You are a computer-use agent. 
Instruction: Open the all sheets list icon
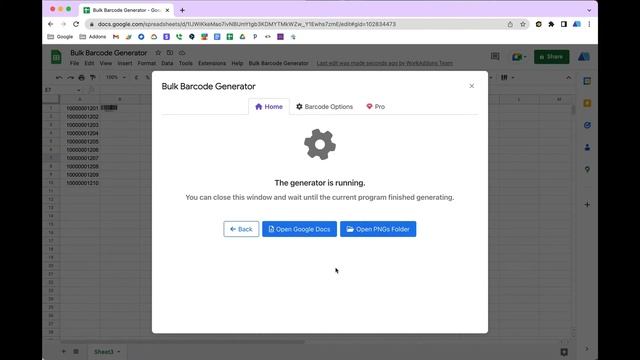coord(76,351)
